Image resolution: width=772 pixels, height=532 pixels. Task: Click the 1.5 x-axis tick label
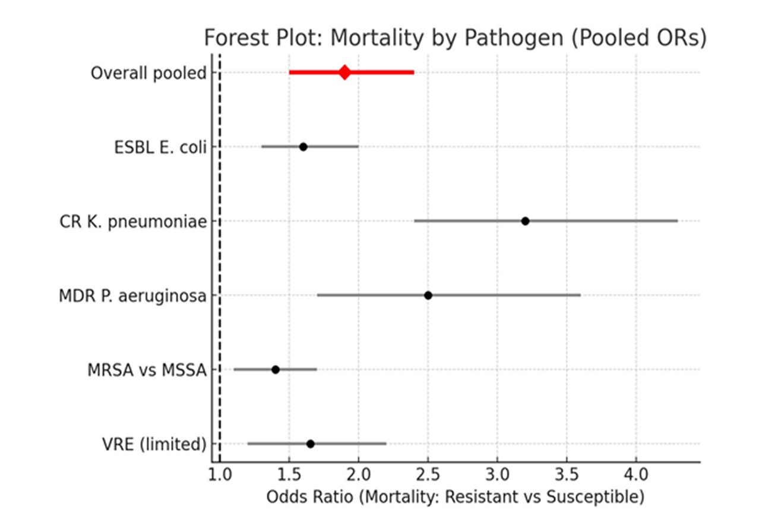(289, 476)
